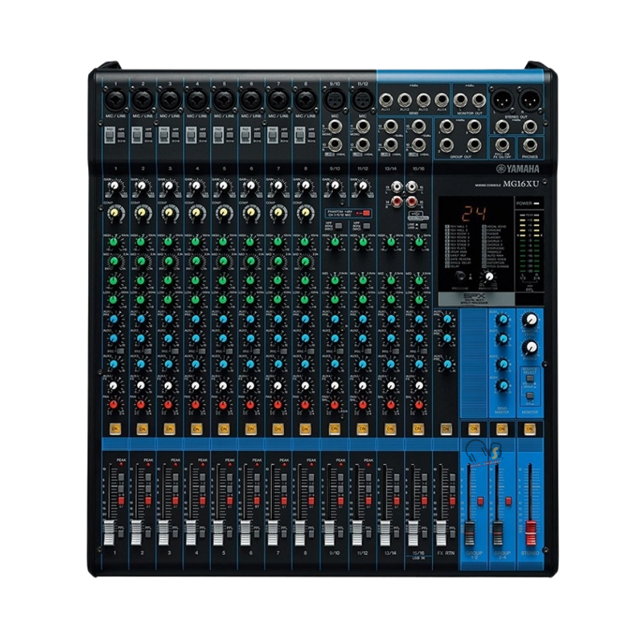Move the GROUP 3-4 fader
This screenshot has height=644, width=644.
point(497,533)
